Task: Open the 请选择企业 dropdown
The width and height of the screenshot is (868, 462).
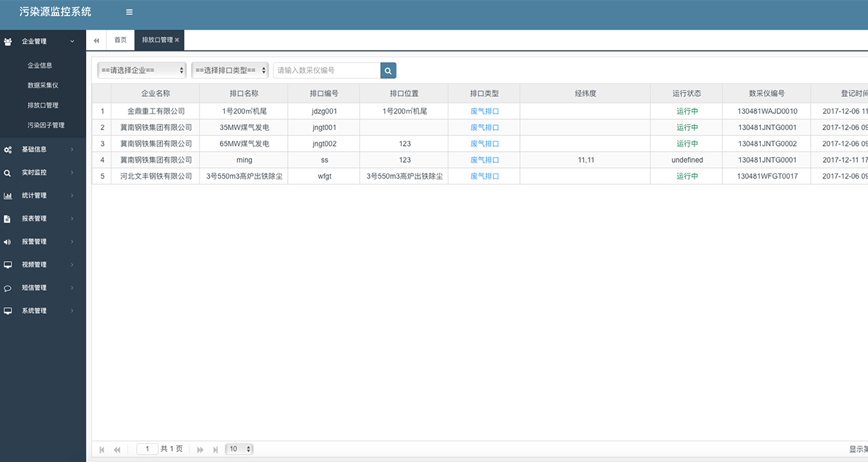Action: tap(142, 70)
